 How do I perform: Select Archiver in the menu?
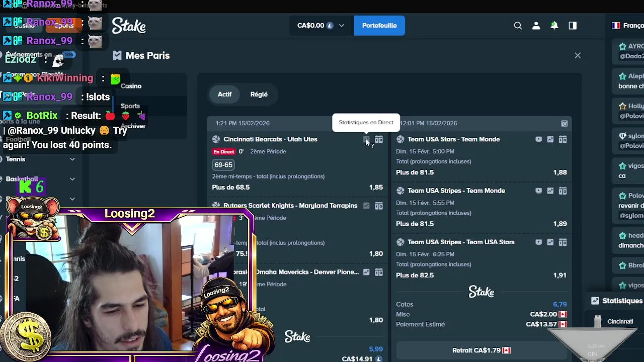133,126
